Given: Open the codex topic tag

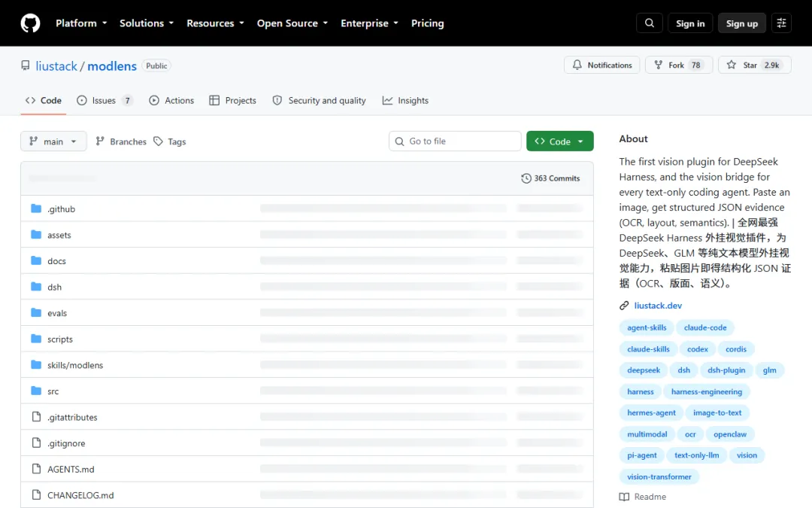Looking at the screenshot, I should coord(697,349).
